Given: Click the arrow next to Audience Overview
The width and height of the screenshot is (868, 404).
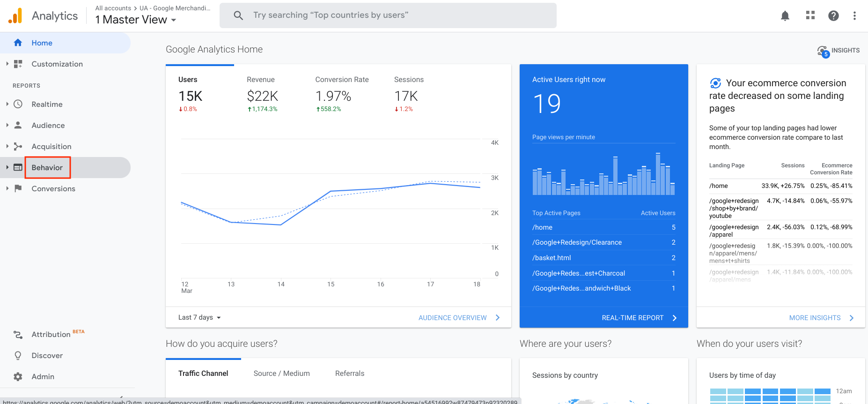Looking at the screenshot, I should pyautogui.click(x=498, y=317).
